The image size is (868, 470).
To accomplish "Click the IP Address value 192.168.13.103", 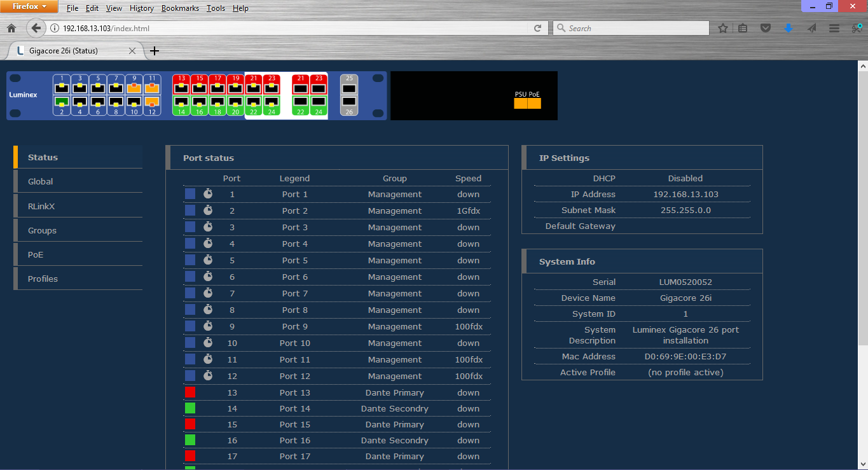I will click(x=685, y=194).
